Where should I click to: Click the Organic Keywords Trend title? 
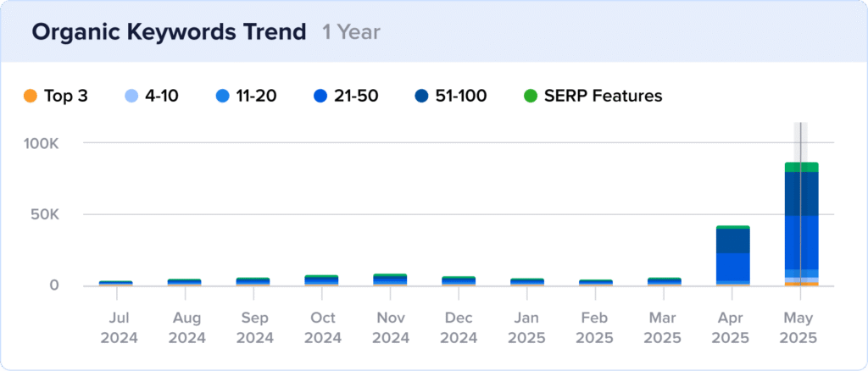(x=169, y=32)
